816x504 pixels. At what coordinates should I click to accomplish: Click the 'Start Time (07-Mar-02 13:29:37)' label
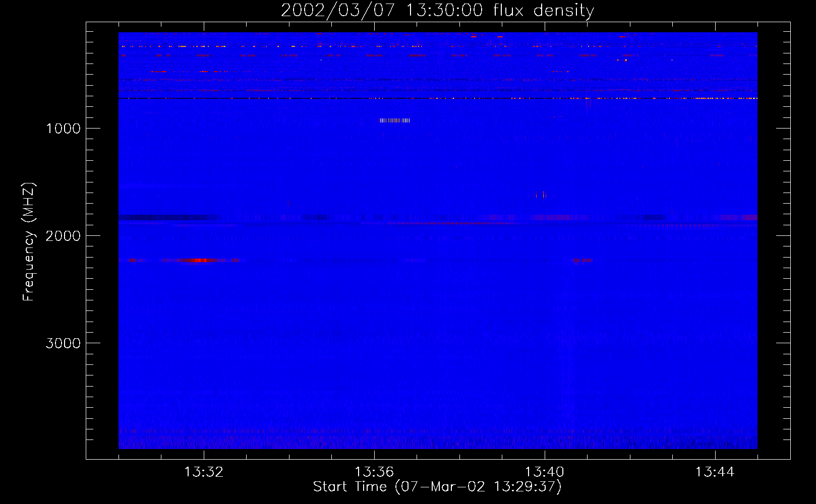(437, 487)
